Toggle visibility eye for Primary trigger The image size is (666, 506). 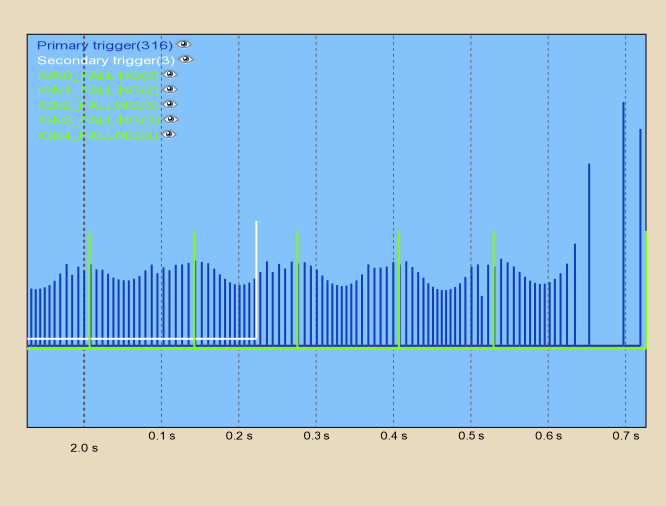click(x=184, y=45)
